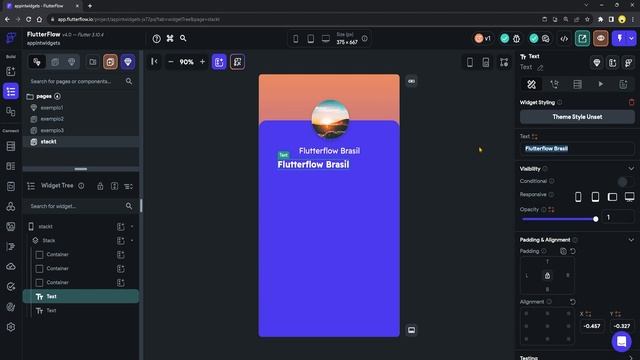Switch to the last properties panel tab
This screenshot has height=360, width=640.
pos(623,84)
